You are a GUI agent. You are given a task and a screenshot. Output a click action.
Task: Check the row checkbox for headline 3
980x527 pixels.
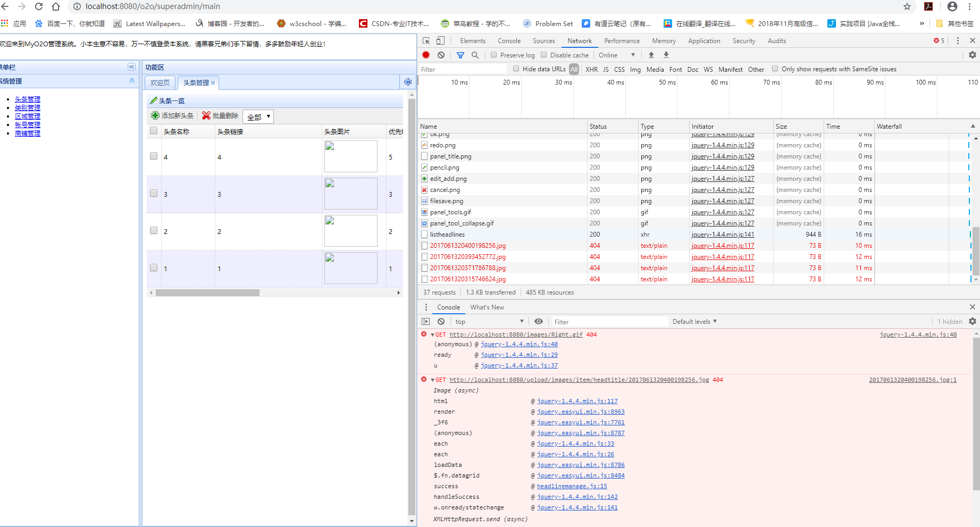(154, 193)
